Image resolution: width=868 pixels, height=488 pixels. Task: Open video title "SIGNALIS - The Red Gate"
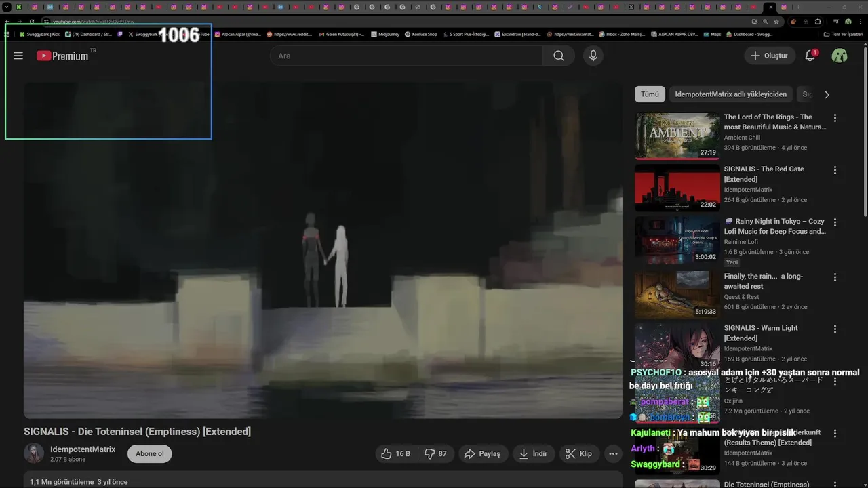point(764,174)
